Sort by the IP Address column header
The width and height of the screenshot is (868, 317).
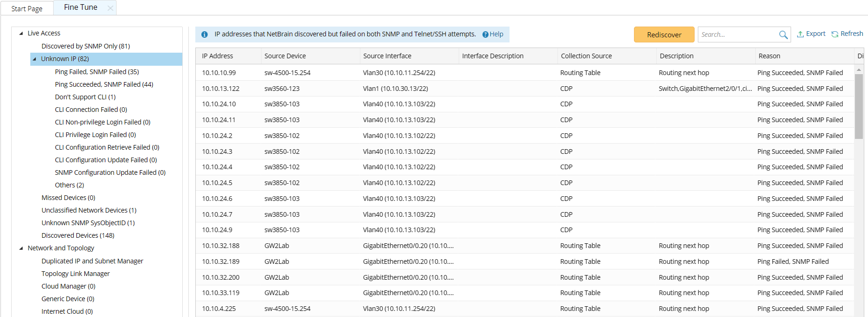[218, 56]
